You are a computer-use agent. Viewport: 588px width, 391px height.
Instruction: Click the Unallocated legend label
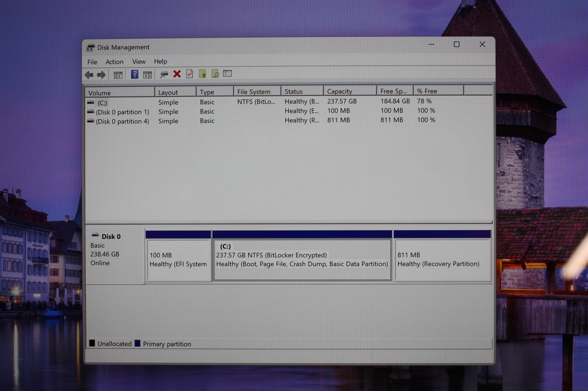coord(114,344)
